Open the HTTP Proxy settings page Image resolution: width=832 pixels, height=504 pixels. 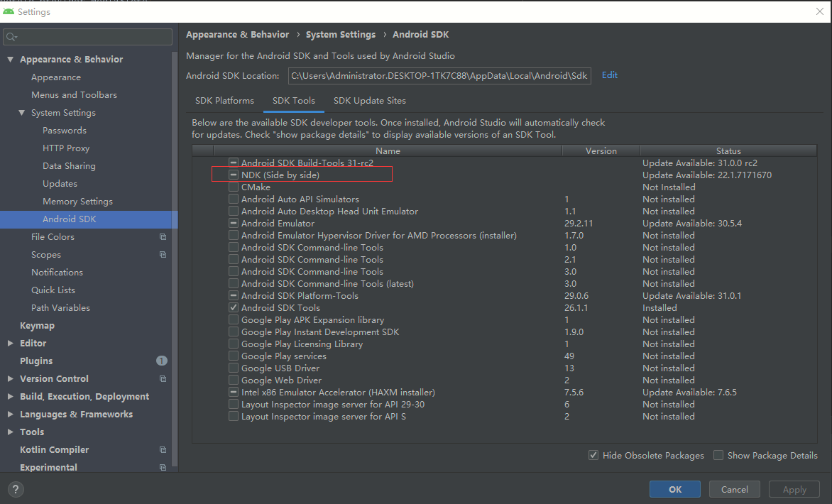tap(66, 148)
